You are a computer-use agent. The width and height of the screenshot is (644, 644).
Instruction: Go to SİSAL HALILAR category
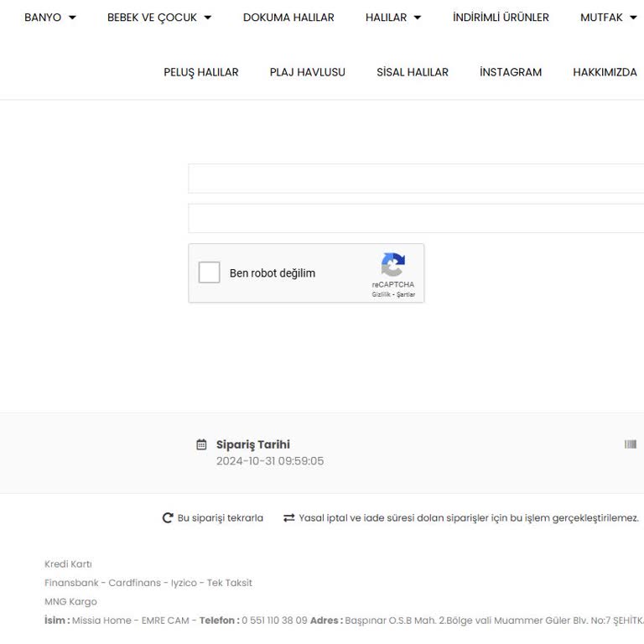(x=413, y=72)
